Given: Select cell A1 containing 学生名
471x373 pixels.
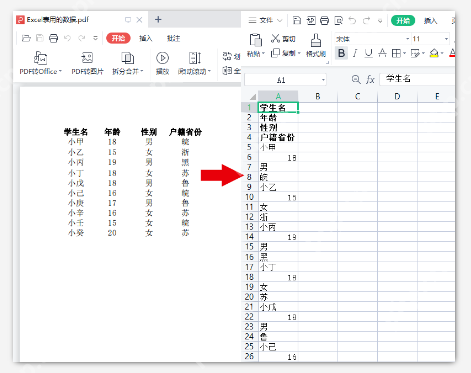Looking at the screenshot, I should 278,107.
